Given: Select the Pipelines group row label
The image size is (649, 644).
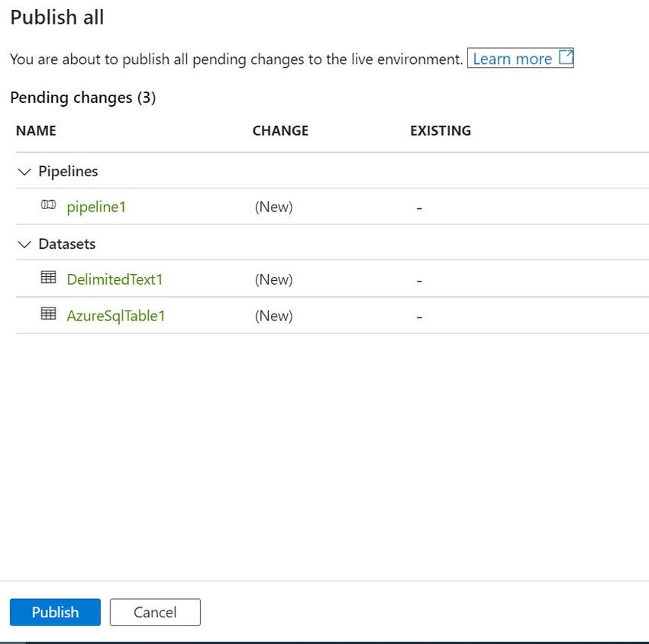Looking at the screenshot, I should 68,171.
